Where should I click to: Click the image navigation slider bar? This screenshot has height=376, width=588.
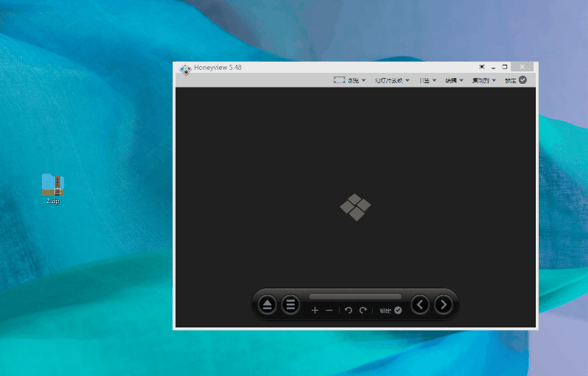[x=355, y=296]
